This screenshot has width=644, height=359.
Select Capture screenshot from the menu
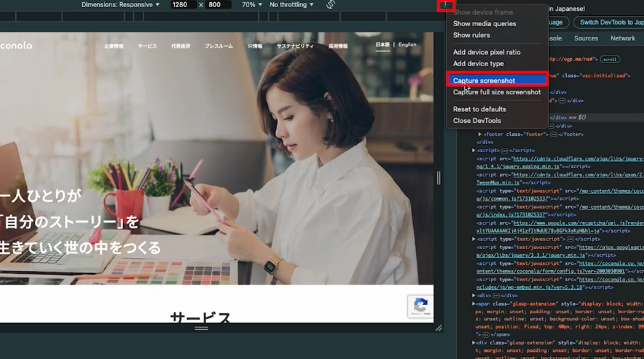click(x=484, y=81)
